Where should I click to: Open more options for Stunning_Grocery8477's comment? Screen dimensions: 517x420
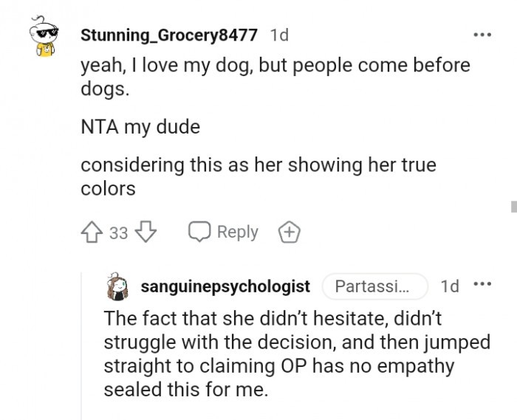tap(482, 35)
